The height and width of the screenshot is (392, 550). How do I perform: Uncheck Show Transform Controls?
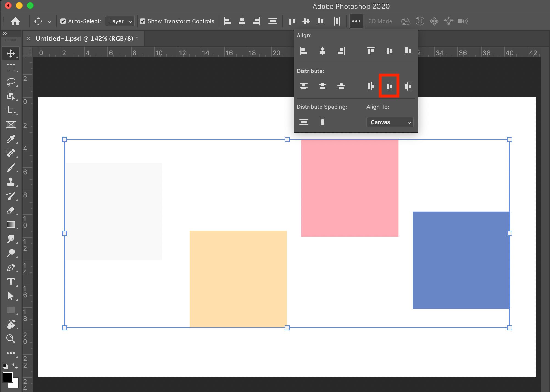coord(143,21)
